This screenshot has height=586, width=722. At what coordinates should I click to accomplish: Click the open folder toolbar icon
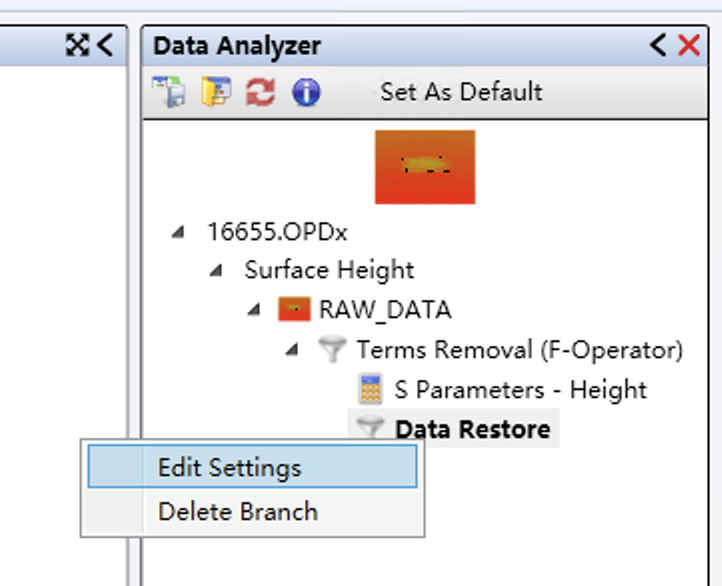(x=215, y=92)
